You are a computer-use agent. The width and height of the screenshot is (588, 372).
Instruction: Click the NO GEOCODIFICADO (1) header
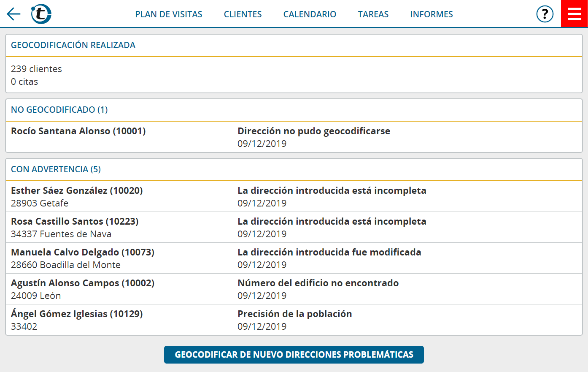tap(59, 110)
